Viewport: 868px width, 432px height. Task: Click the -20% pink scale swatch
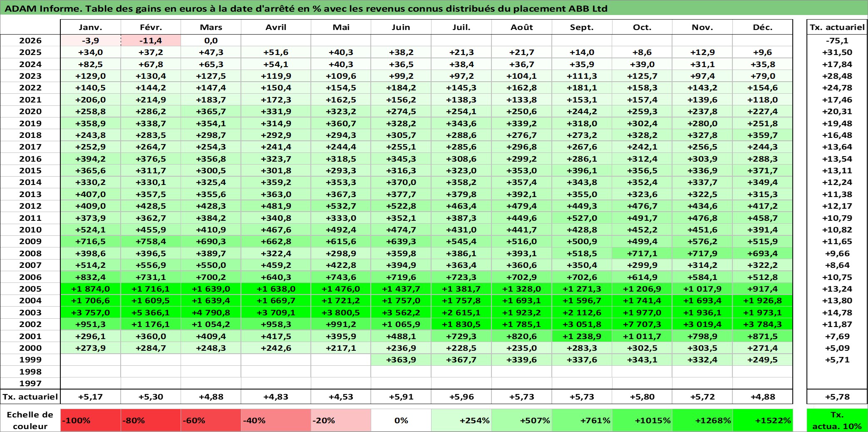pos(341,420)
